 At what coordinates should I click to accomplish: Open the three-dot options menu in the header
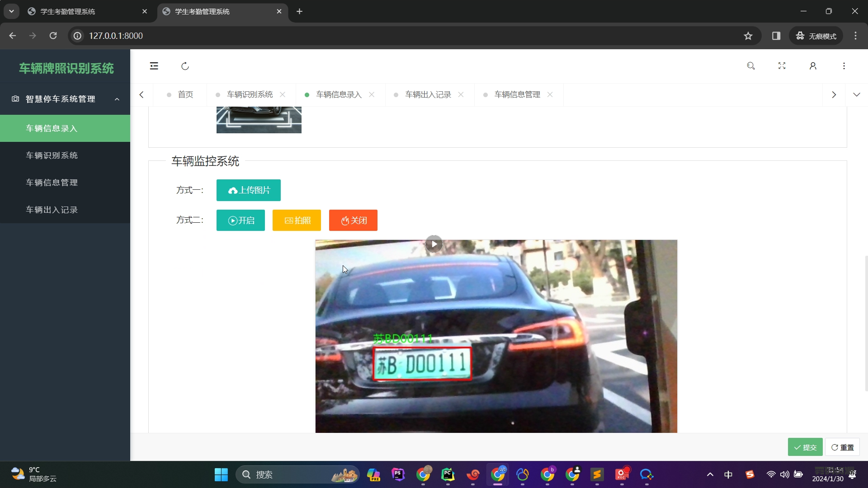tap(844, 66)
